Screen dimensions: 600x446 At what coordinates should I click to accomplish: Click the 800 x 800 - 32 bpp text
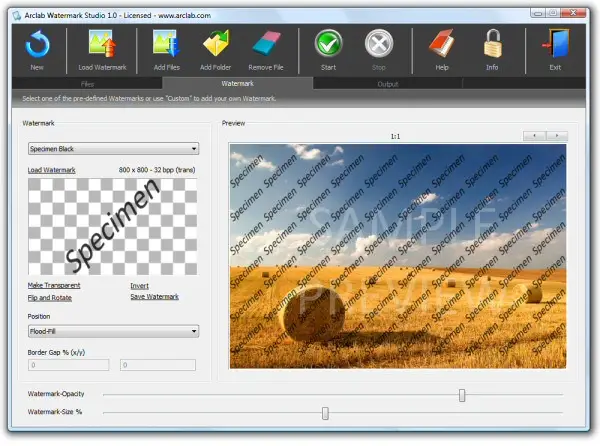[157, 170]
